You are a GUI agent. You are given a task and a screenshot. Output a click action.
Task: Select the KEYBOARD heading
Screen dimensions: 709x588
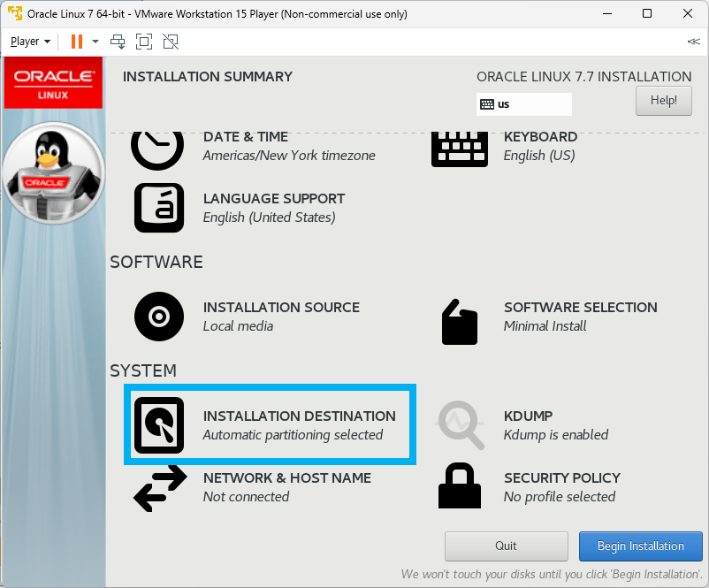tap(540, 136)
